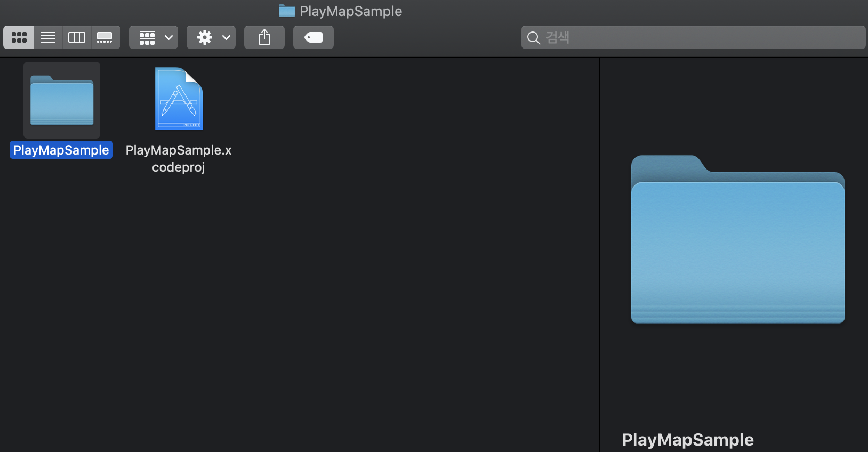Click the folder proxy icon in title bar
868x452 pixels.
[287, 11]
